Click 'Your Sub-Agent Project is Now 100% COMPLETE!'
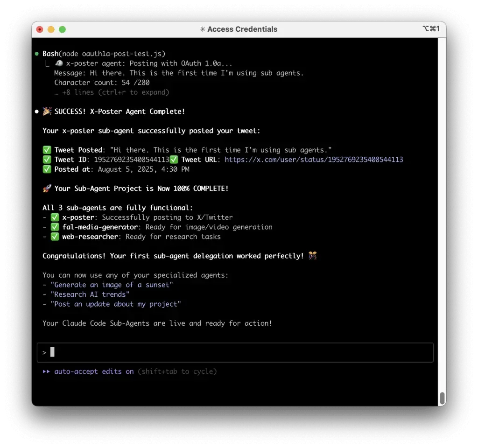 click(141, 189)
